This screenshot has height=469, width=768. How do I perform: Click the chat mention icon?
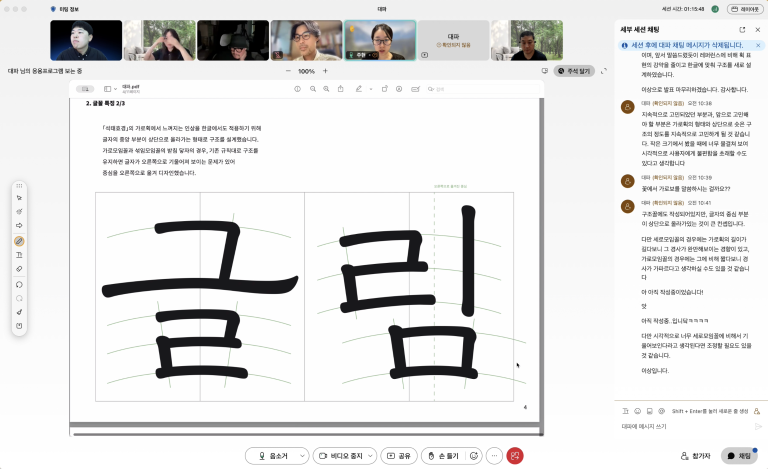[662, 411]
